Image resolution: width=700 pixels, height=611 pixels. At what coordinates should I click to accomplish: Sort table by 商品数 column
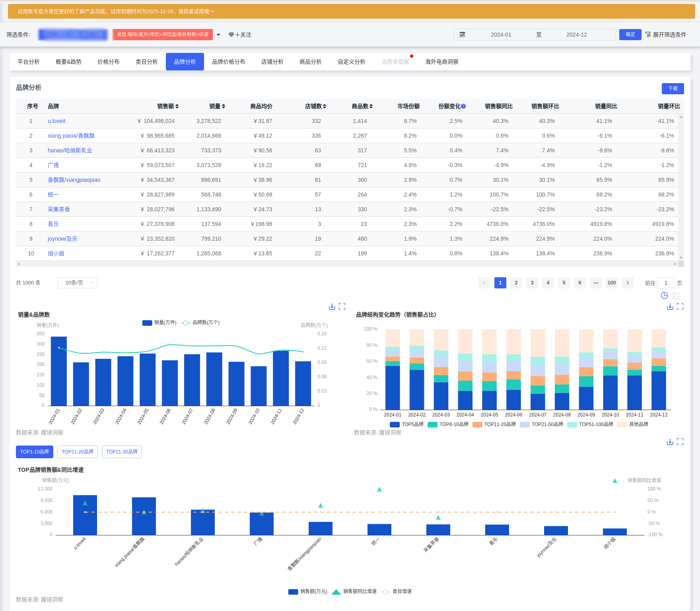pos(371,106)
